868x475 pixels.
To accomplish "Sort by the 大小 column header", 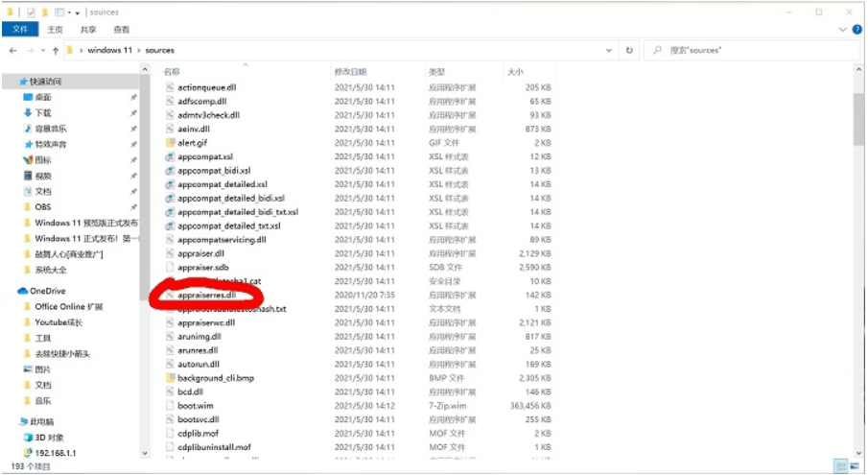I will [515, 72].
